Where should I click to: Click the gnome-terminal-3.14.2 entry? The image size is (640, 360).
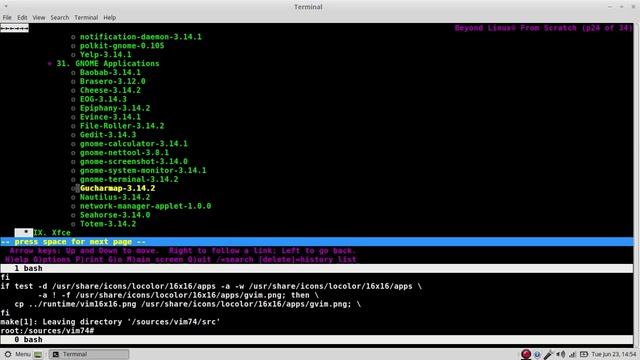129,180
